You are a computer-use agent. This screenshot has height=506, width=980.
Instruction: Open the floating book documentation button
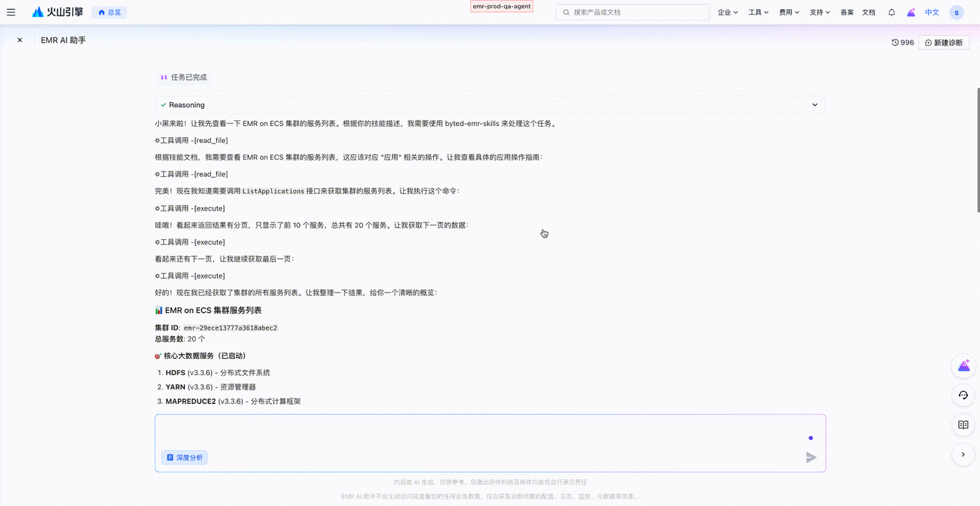(963, 425)
